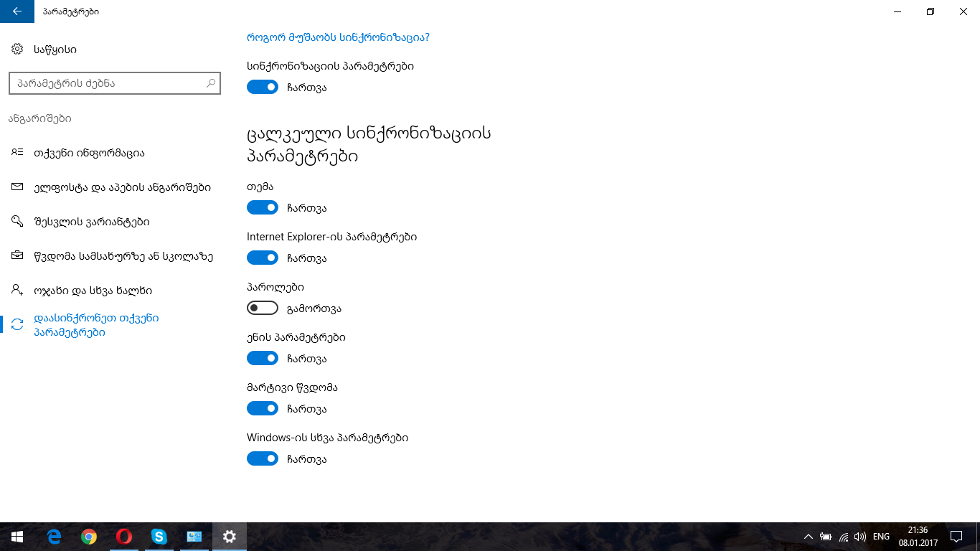Open the Windows Start menu
Image resolution: width=980 pixels, height=551 pixels.
point(17,537)
